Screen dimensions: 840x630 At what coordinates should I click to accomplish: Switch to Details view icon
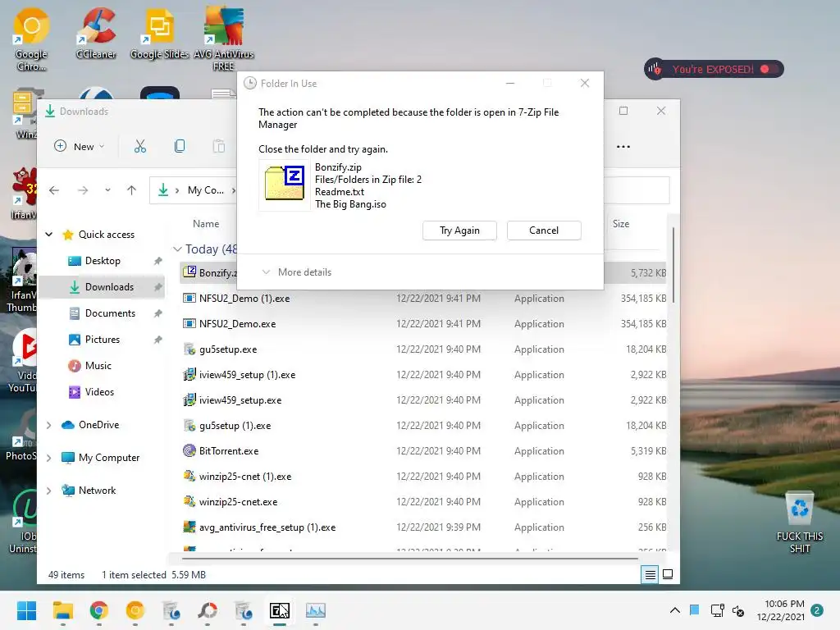tap(650, 575)
